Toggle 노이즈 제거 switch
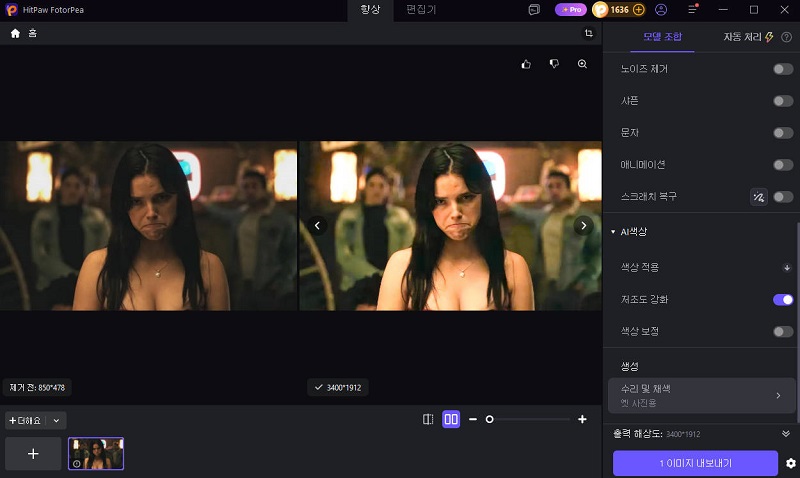Viewport: 800px width, 478px height. pos(783,69)
